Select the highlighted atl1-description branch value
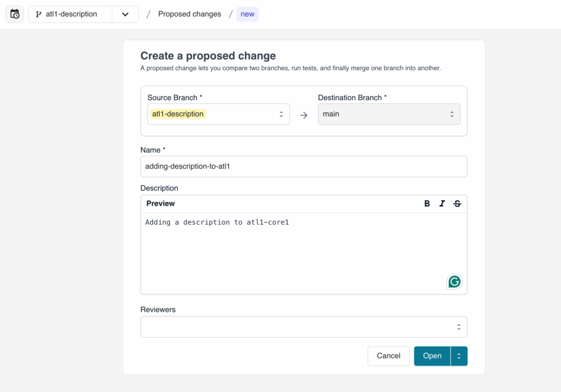Screen dimensions: 561x392 (x=178, y=113)
